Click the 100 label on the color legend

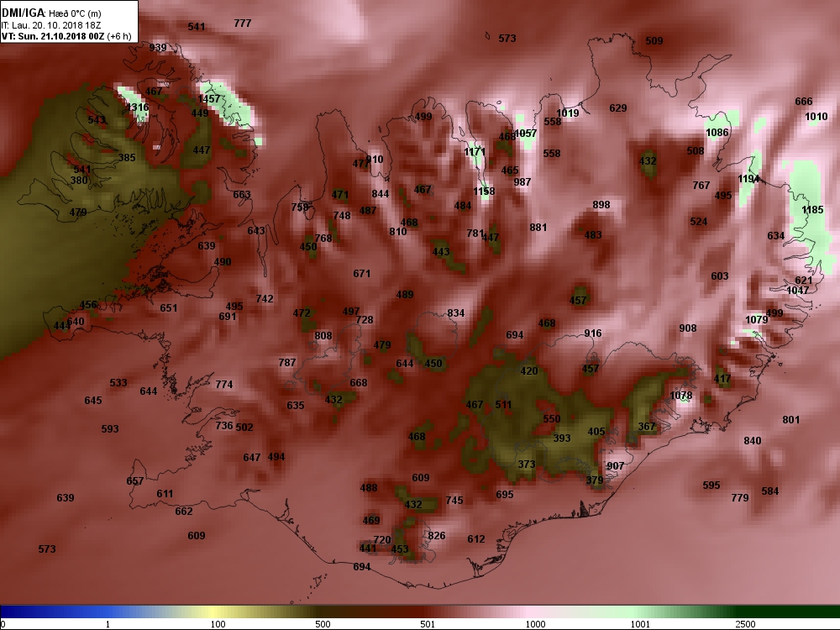(218, 624)
